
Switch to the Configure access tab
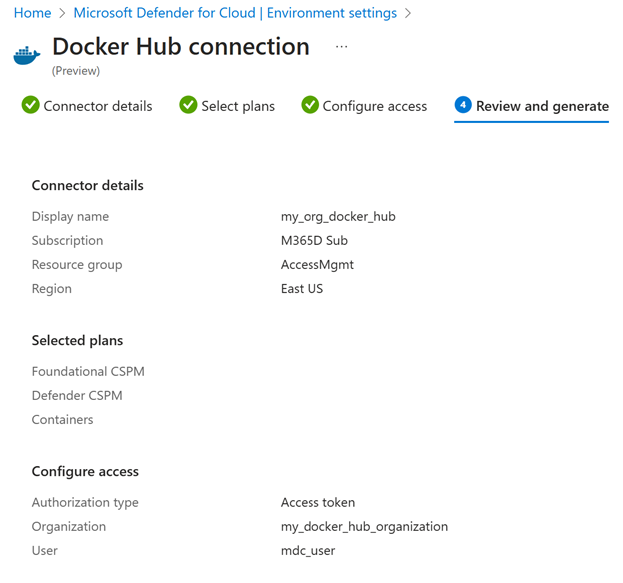click(x=364, y=106)
